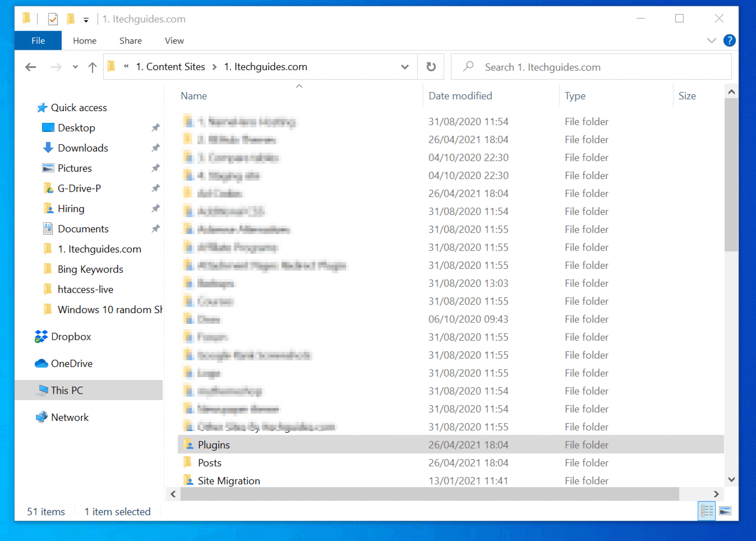Go forward with the right arrow

pos(56,67)
